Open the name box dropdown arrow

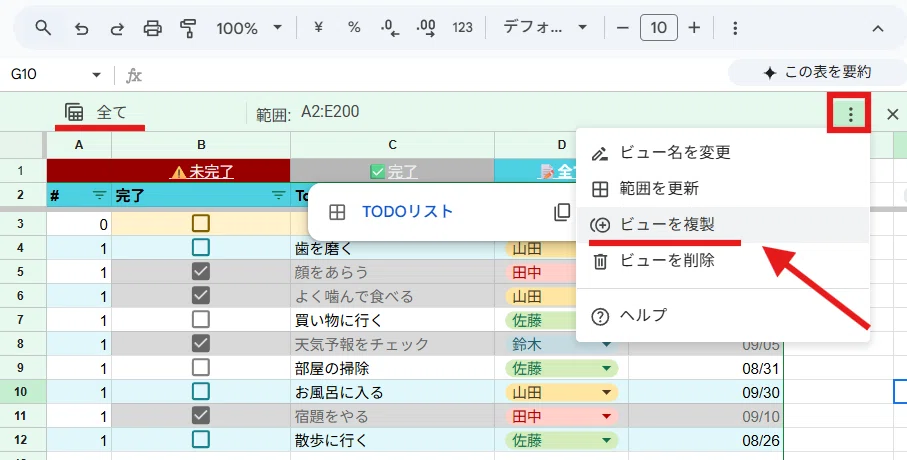(x=97, y=75)
